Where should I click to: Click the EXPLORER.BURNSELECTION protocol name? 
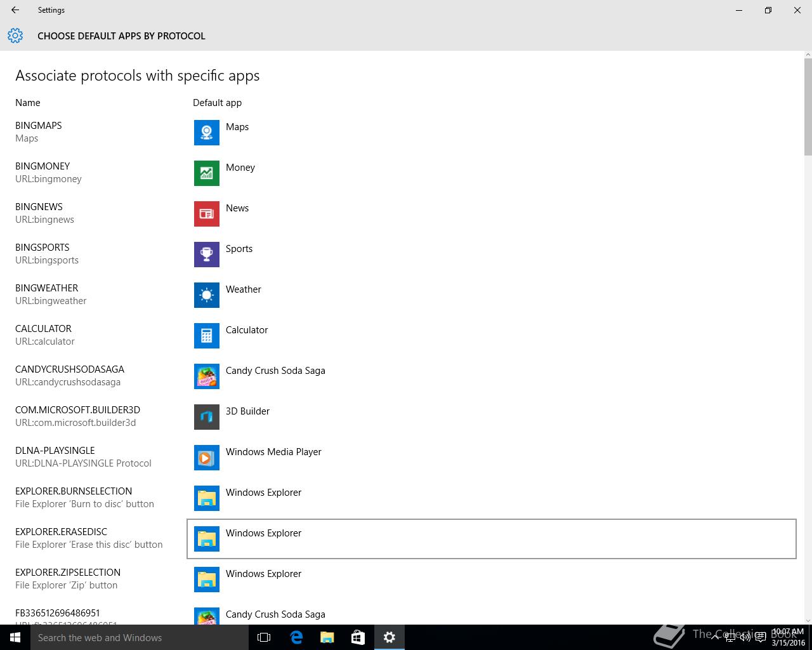[x=74, y=491]
